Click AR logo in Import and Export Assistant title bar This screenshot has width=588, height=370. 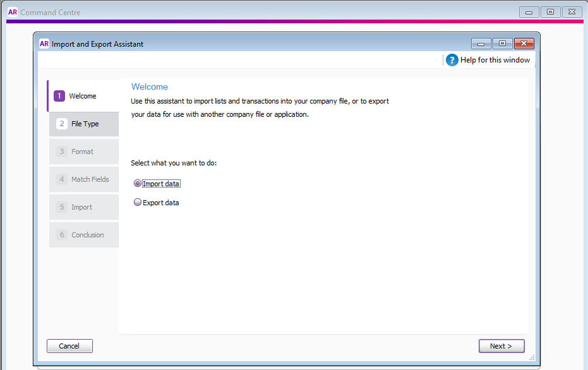tap(44, 44)
